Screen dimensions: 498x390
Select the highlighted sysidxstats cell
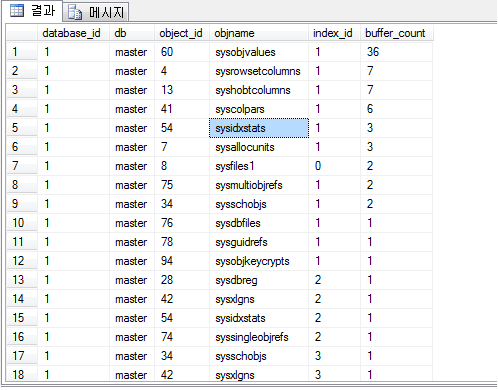click(259, 128)
